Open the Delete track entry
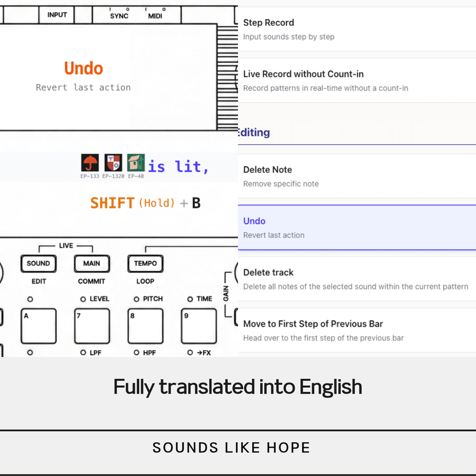 click(356, 279)
